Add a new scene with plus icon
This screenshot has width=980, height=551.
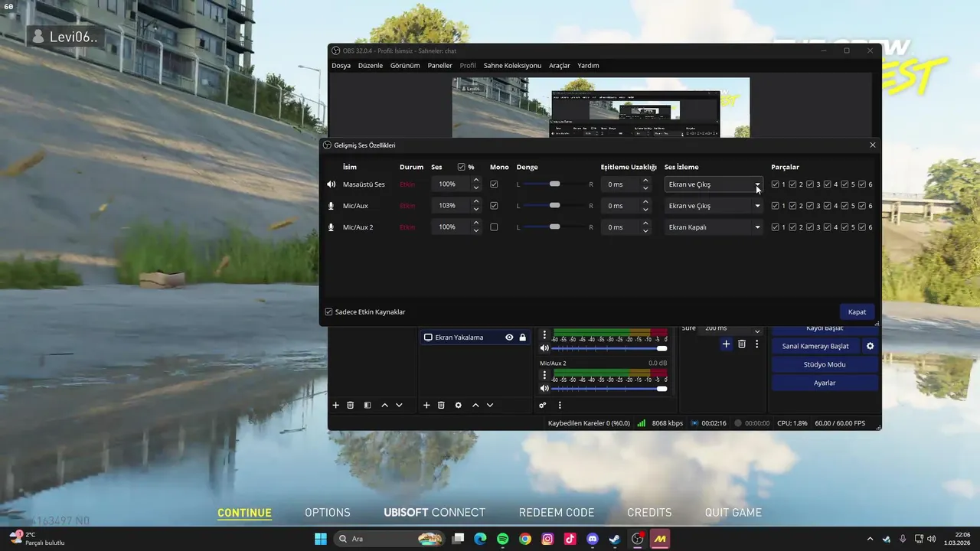pos(335,405)
